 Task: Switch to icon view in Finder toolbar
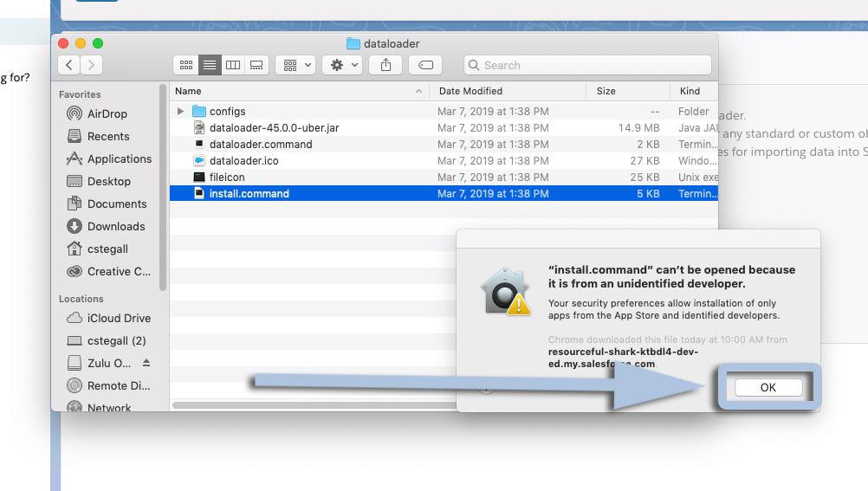[x=185, y=65]
